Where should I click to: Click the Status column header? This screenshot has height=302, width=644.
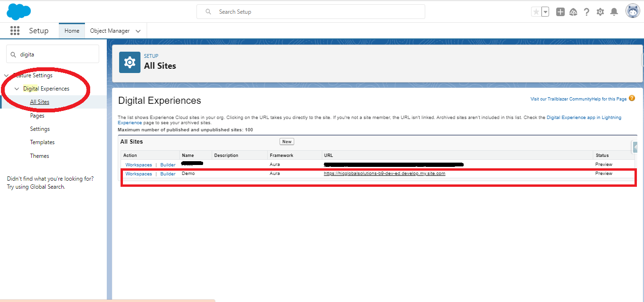point(602,156)
